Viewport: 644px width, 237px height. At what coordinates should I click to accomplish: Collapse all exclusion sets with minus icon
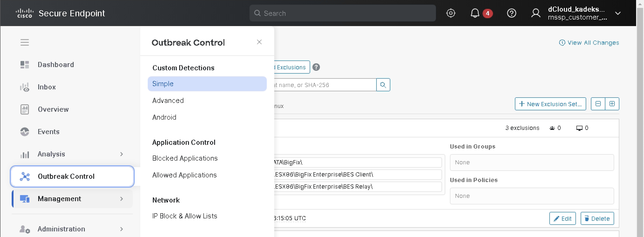(x=598, y=104)
